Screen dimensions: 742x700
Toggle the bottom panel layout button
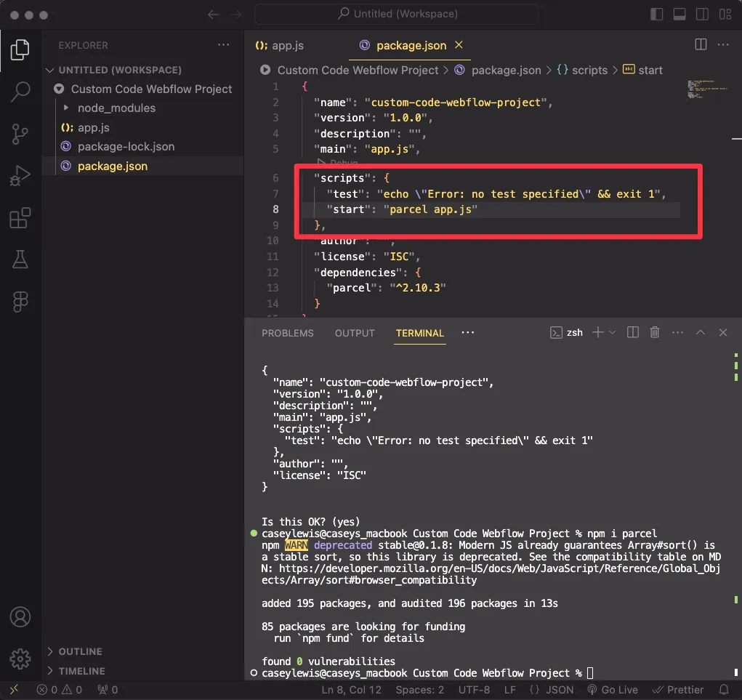(680, 15)
